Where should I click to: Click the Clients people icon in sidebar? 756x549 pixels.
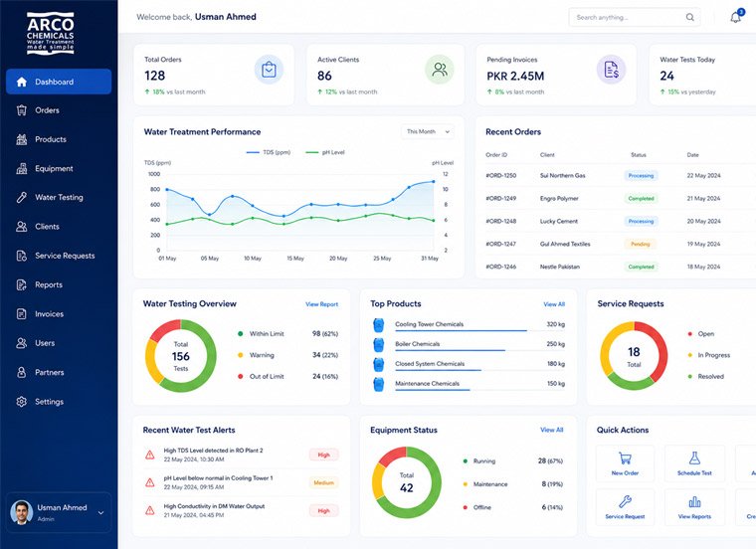coord(22,227)
